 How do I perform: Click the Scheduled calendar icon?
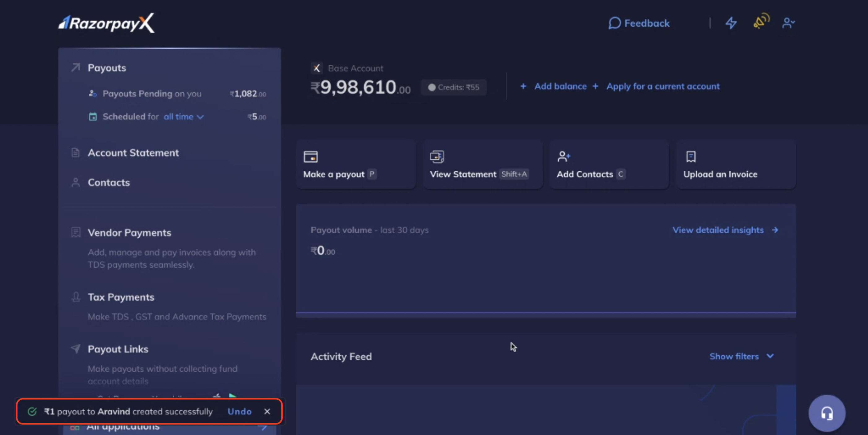[x=93, y=117]
